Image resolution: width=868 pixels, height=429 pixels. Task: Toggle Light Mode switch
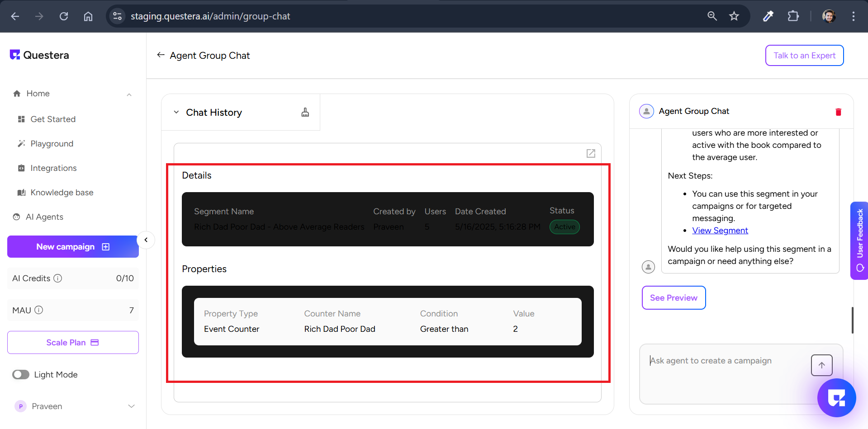click(x=21, y=375)
